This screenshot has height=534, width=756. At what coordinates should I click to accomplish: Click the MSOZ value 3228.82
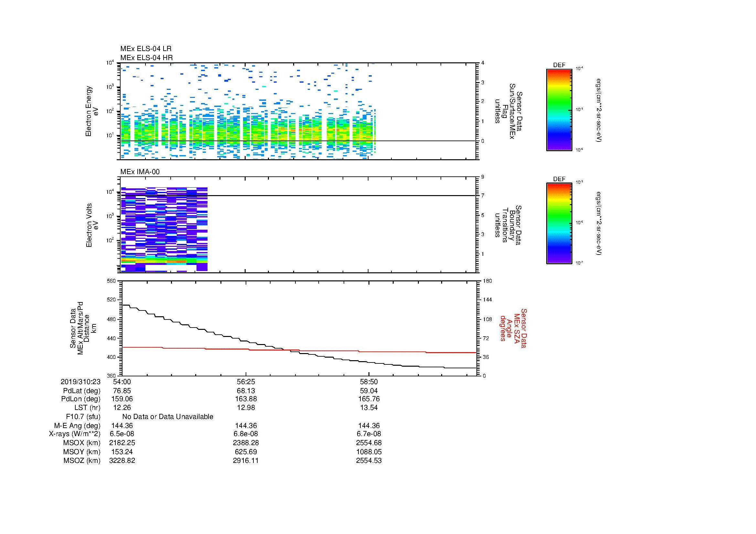(x=122, y=461)
